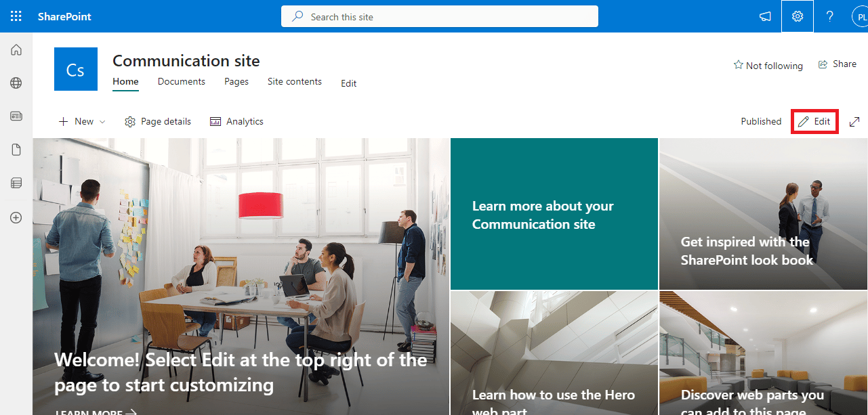Click the Communication site title
The height and width of the screenshot is (415, 868).
point(186,60)
